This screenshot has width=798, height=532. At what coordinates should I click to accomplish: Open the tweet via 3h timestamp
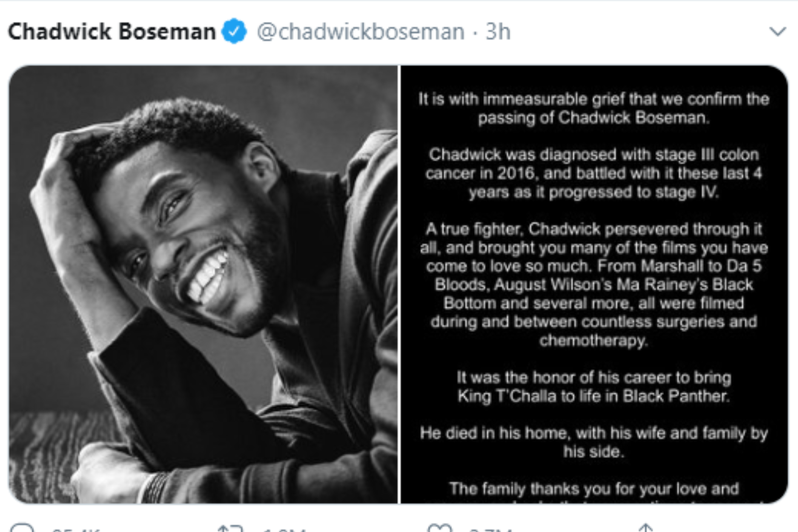[x=497, y=32]
